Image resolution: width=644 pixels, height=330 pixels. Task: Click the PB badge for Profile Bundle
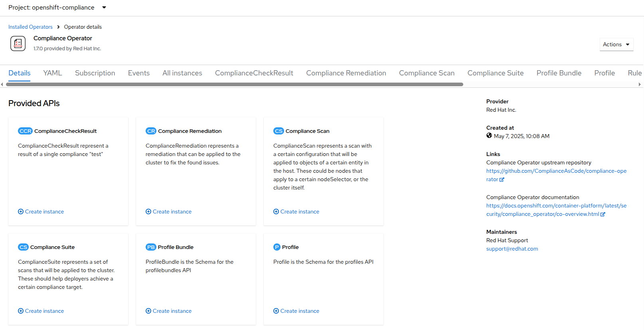151,247
